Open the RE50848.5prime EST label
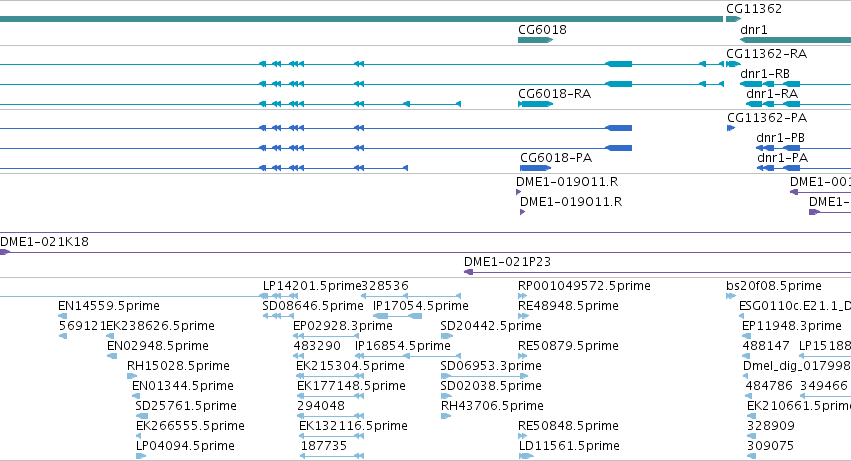Viewport: 851px width, 461px height. (x=568, y=427)
